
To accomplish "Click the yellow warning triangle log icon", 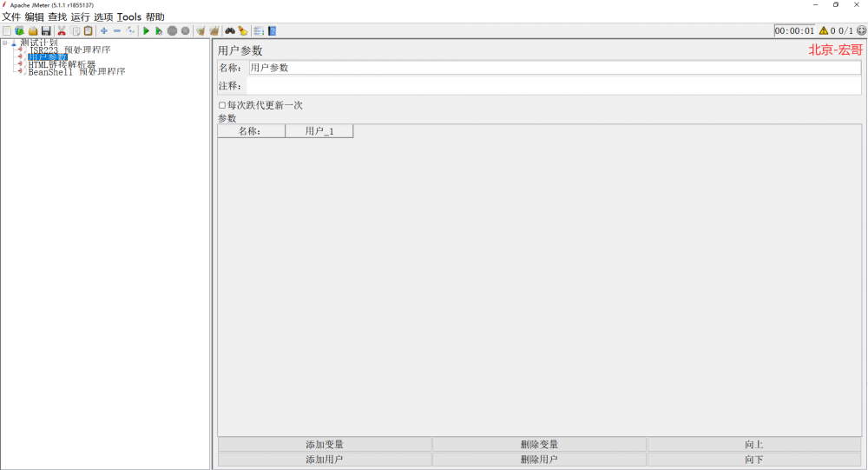I will click(824, 31).
